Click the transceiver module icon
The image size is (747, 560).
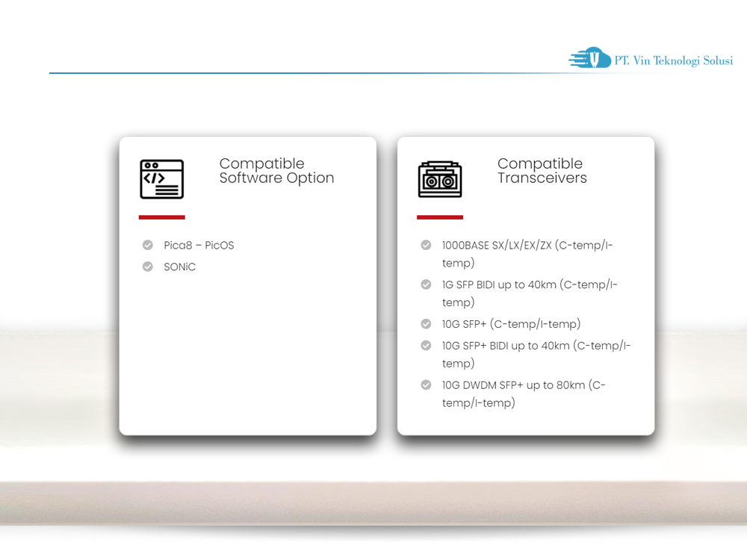click(439, 179)
